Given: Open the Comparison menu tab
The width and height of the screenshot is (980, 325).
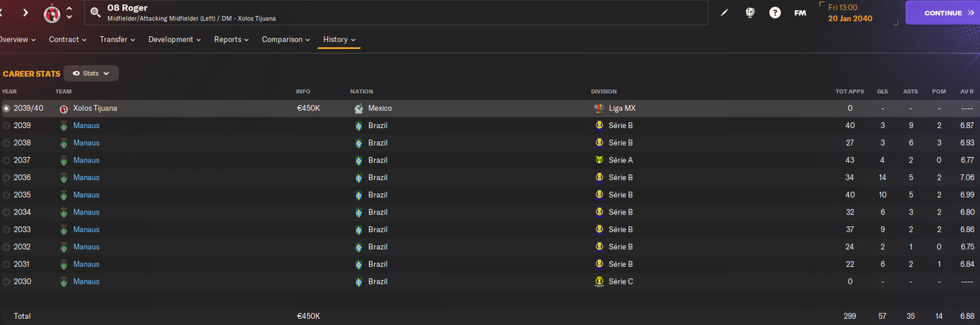Looking at the screenshot, I should [286, 40].
